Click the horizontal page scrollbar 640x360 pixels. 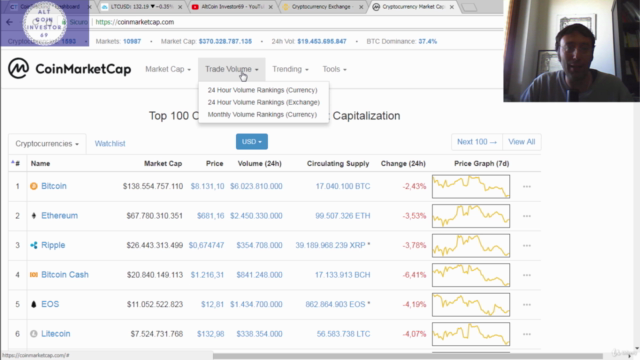(407, 356)
